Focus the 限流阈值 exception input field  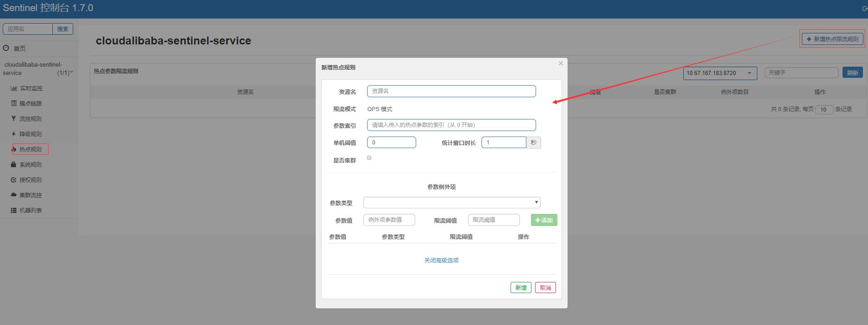(x=494, y=220)
